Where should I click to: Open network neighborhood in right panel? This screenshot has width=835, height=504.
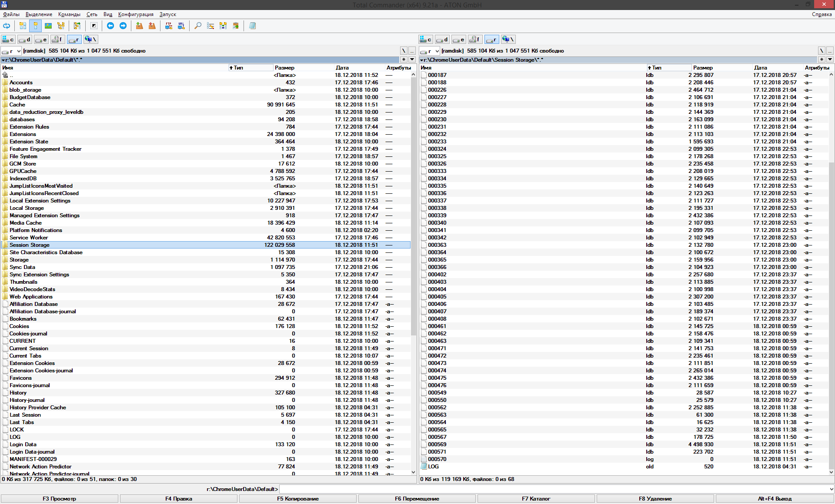click(508, 40)
